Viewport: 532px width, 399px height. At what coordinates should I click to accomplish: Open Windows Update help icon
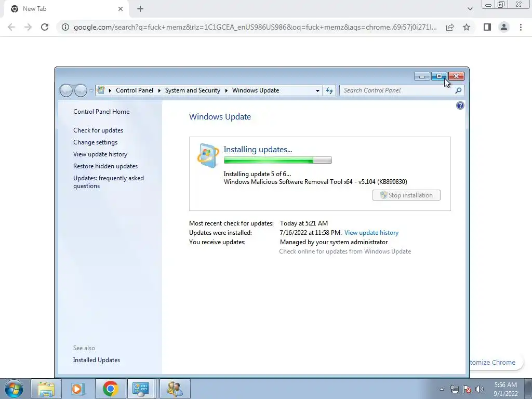tap(460, 105)
